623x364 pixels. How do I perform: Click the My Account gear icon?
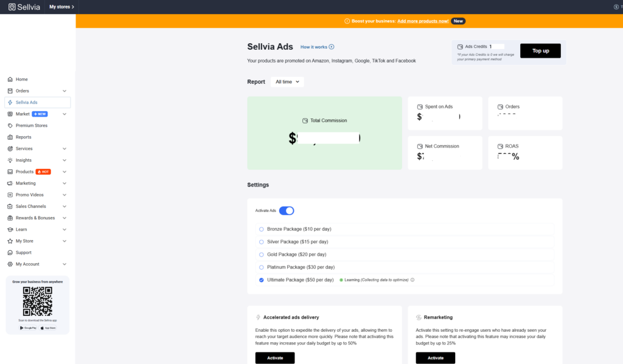click(10, 264)
